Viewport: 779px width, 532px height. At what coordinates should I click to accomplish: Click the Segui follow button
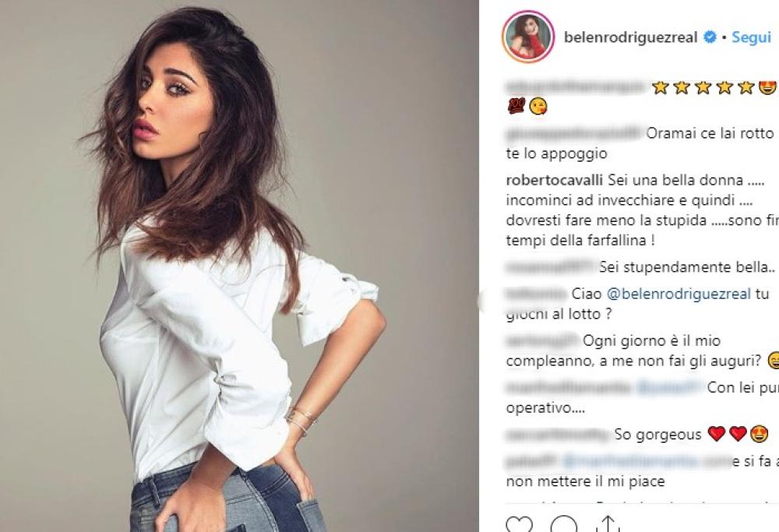coord(751,37)
